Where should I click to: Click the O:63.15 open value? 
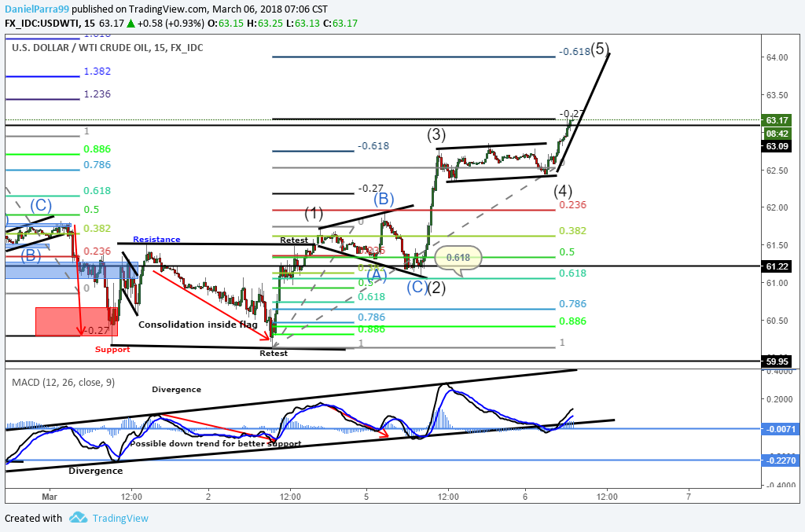coord(226,23)
